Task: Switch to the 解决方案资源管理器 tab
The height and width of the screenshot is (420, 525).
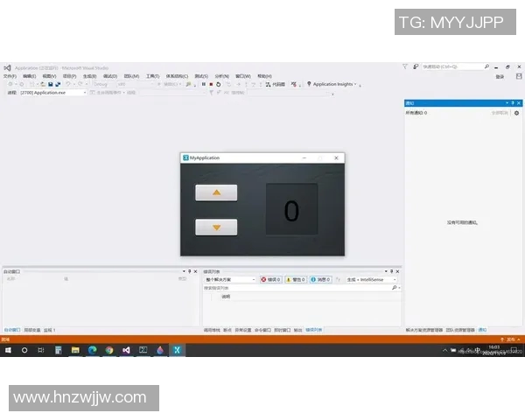Action: pos(424,330)
